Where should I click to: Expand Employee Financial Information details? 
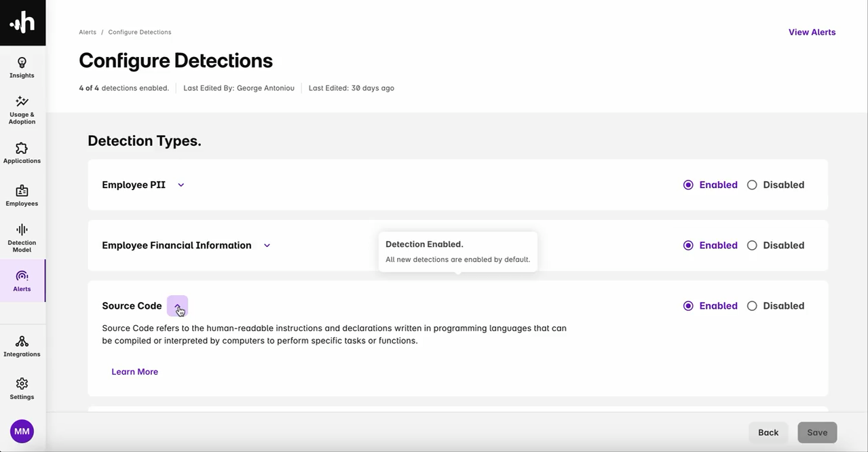[x=267, y=245]
